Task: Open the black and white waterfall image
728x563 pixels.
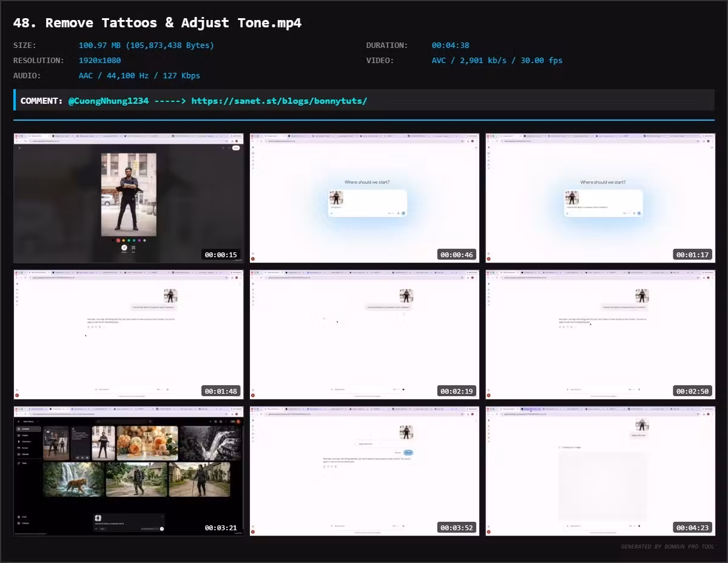Action: coord(210,443)
